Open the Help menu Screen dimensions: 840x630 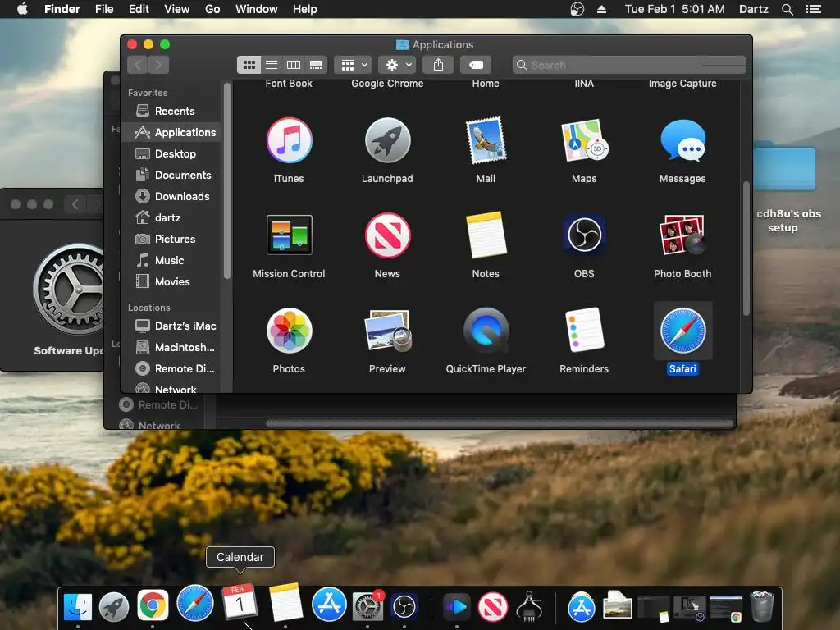[305, 9]
